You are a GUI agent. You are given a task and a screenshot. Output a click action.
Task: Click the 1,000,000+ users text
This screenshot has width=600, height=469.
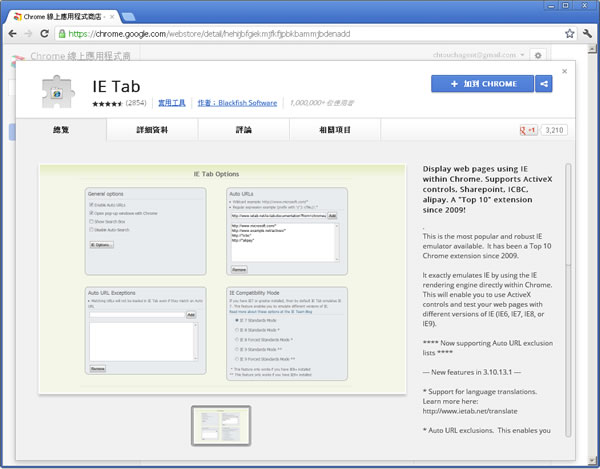click(x=322, y=103)
